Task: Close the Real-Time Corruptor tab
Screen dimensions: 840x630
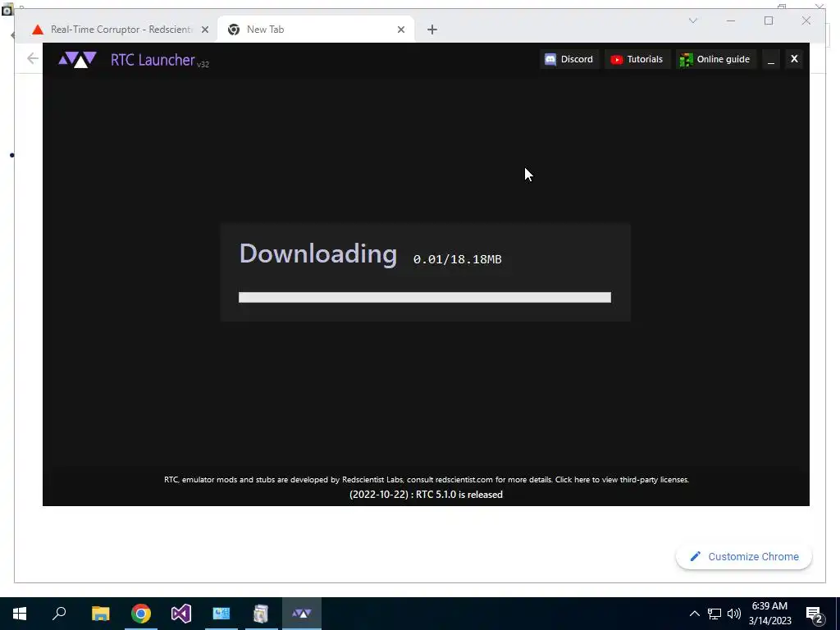Action: (x=204, y=30)
